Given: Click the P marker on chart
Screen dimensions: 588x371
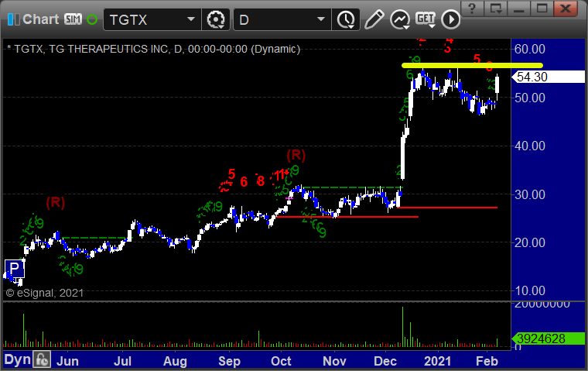Looking at the screenshot, I should point(14,269).
